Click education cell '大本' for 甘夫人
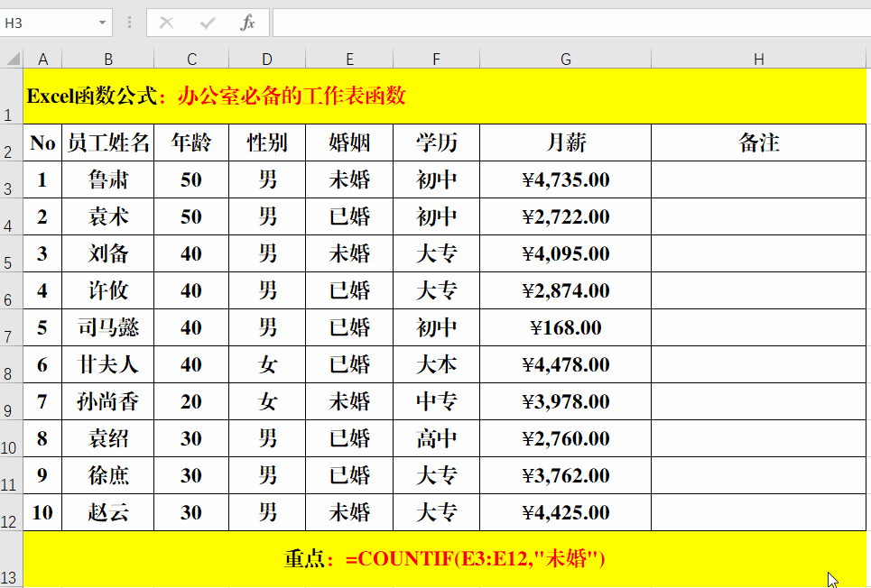Image resolution: width=871 pixels, height=588 pixels. click(x=436, y=364)
